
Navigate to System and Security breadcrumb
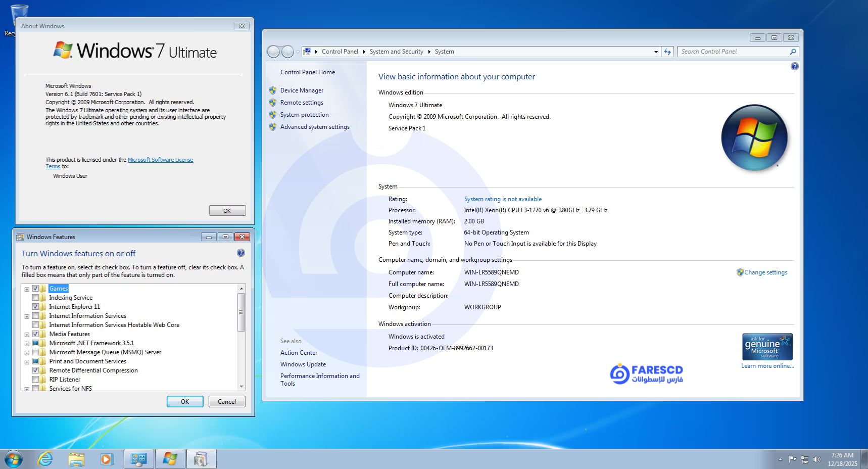(x=396, y=52)
